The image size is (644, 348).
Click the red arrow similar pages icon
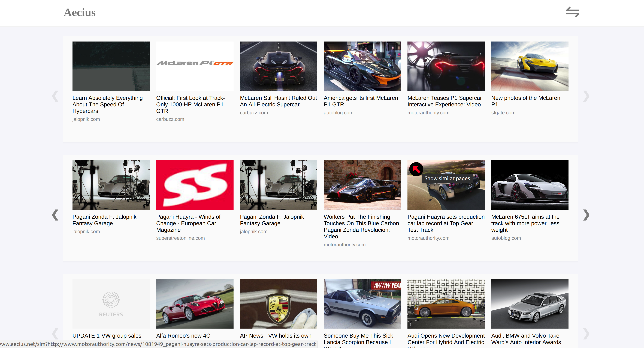click(416, 169)
